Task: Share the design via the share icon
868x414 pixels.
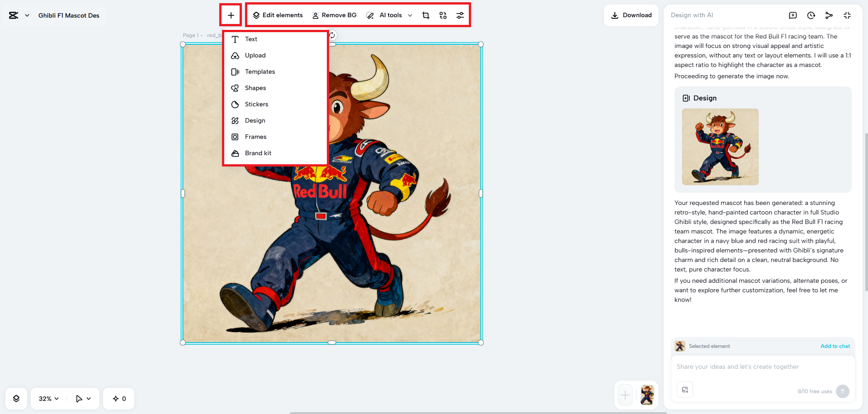Action: [x=829, y=15]
